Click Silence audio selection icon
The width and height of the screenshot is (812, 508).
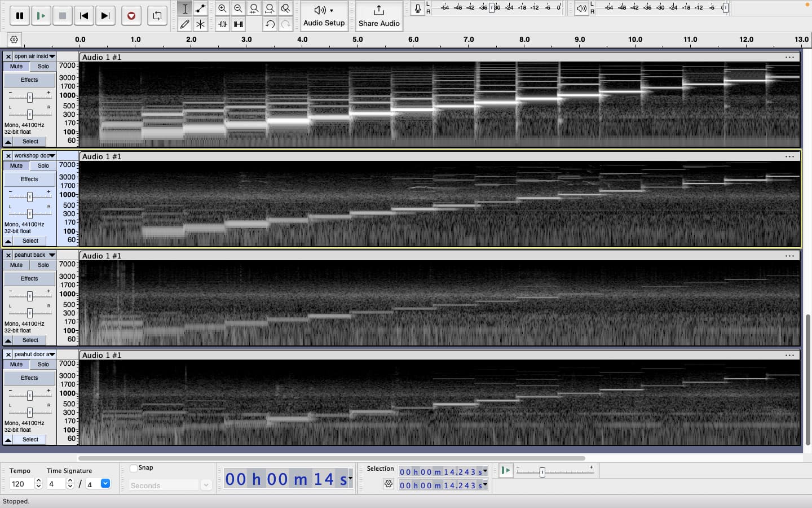[x=239, y=24]
